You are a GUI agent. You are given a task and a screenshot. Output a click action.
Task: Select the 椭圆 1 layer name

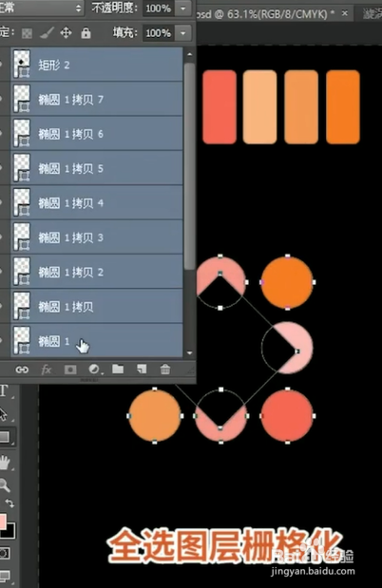53,341
